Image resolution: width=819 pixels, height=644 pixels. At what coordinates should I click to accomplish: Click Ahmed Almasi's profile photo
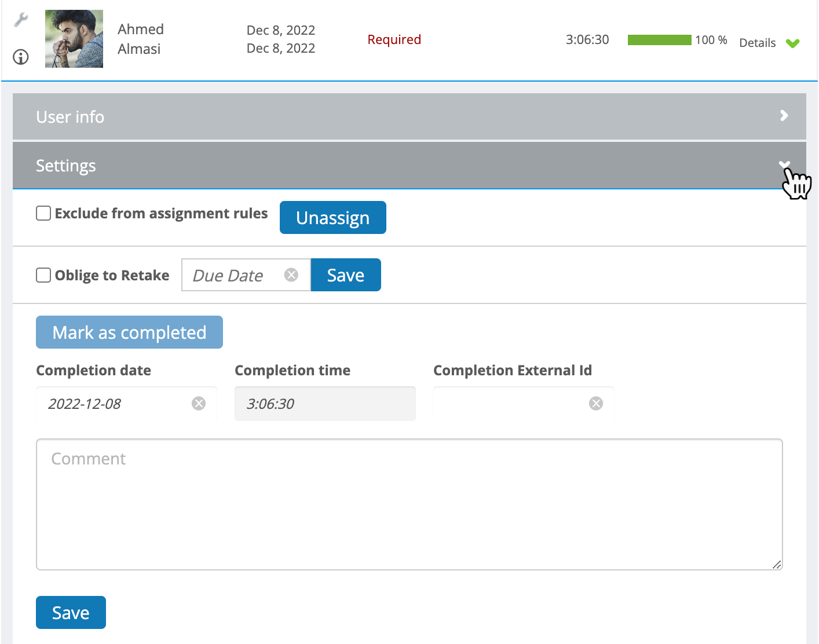click(x=74, y=38)
